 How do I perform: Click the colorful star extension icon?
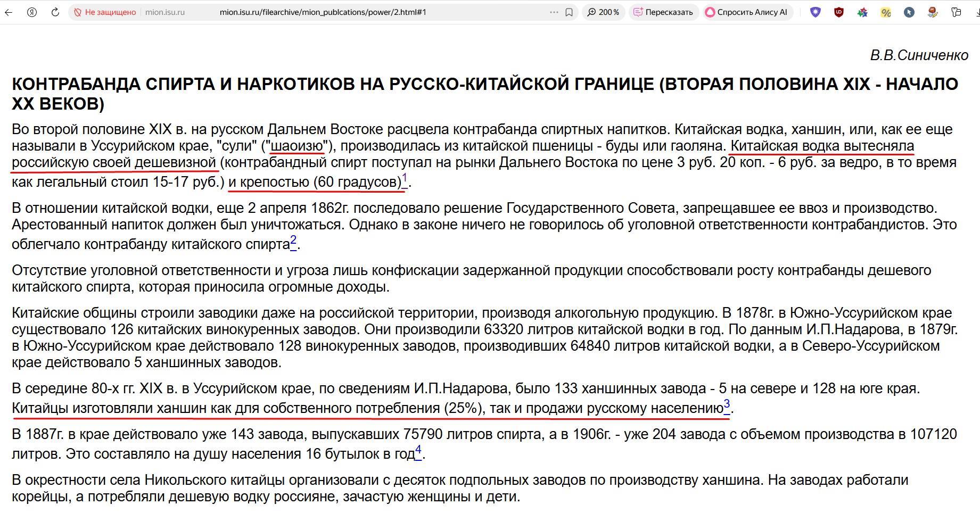coord(862,12)
